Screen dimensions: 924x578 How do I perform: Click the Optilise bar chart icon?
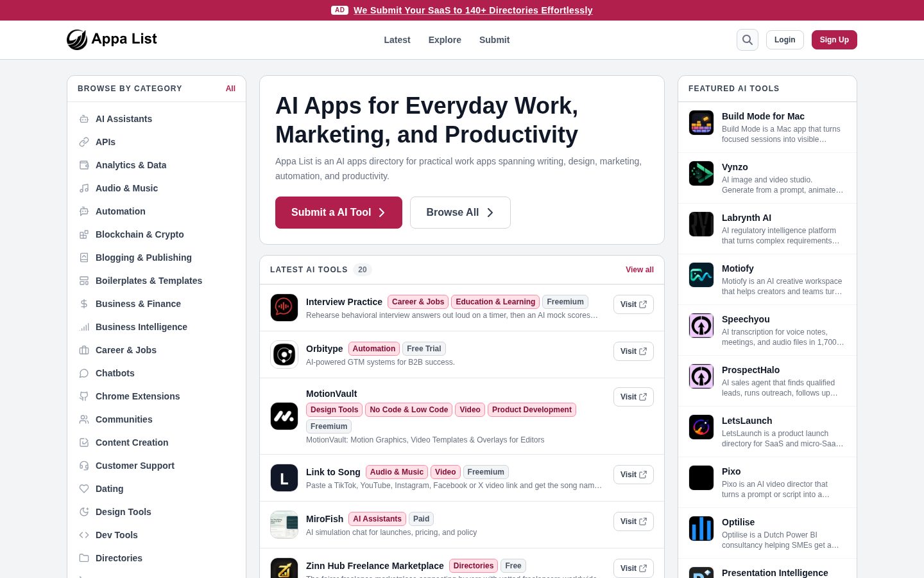[701, 529]
